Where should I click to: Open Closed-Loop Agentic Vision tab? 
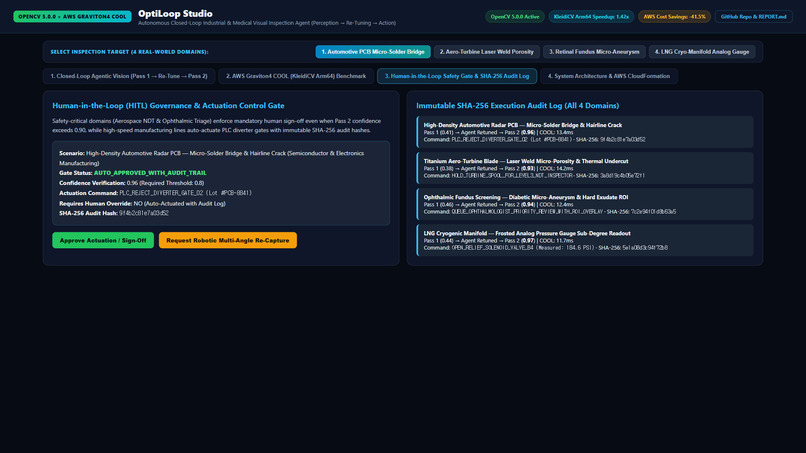(129, 76)
